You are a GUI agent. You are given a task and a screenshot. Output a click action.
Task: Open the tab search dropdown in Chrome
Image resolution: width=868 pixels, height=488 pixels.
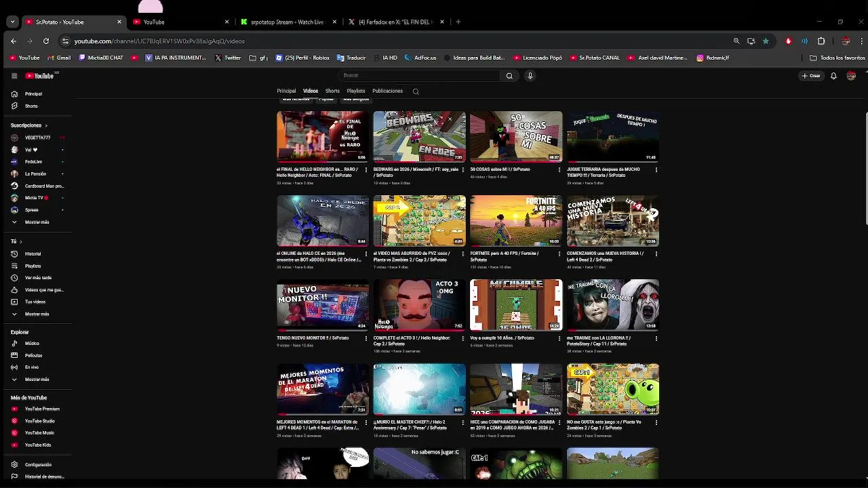click(x=12, y=22)
